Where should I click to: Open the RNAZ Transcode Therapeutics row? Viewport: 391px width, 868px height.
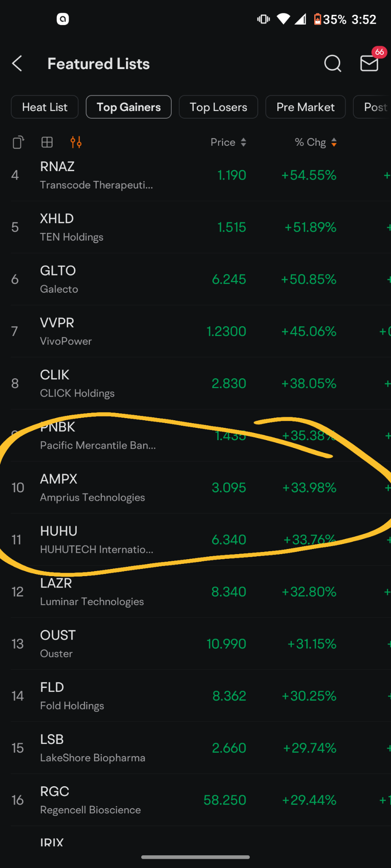[195, 175]
